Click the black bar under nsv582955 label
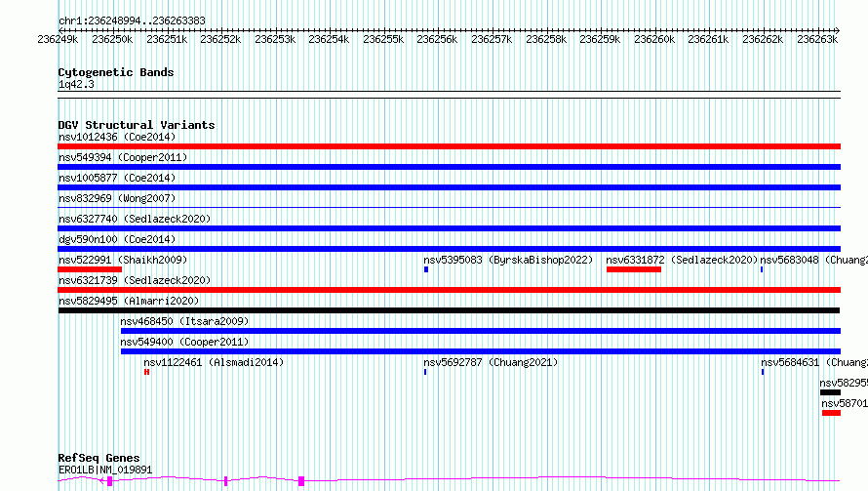This screenshot has height=491, width=868. pos(830,392)
